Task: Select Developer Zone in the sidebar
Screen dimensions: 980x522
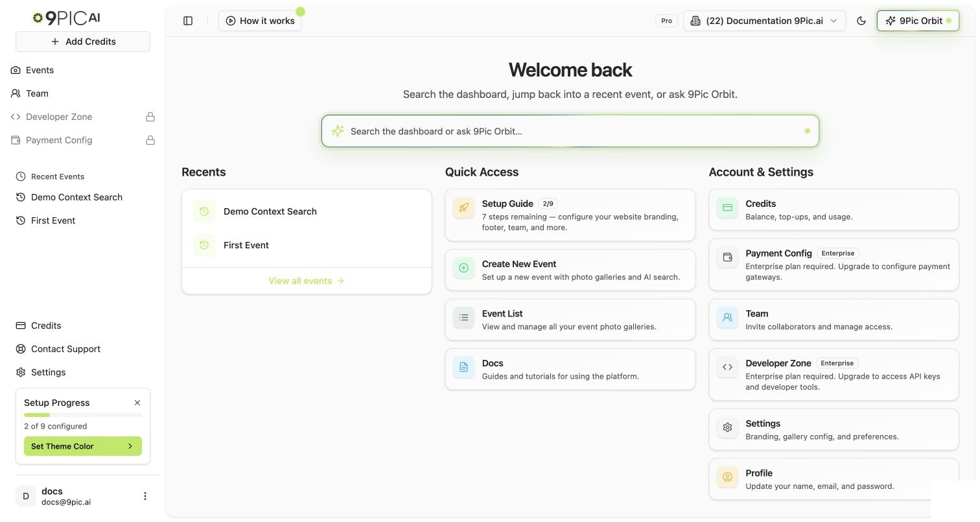Action: pos(83,117)
